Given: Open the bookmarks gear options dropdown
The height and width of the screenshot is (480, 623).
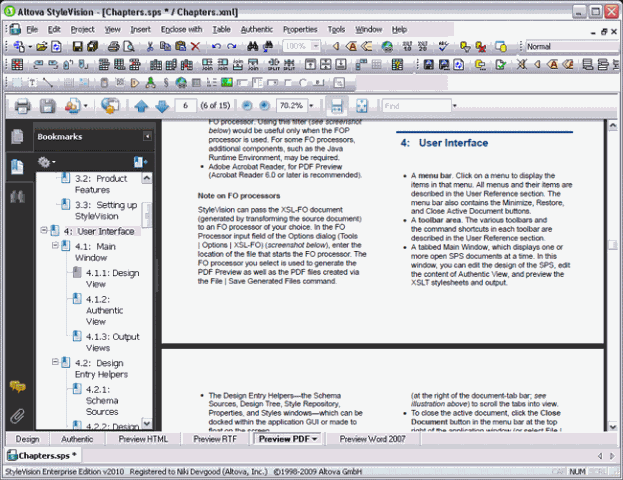Looking at the screenshot, I should pos(46,162).
